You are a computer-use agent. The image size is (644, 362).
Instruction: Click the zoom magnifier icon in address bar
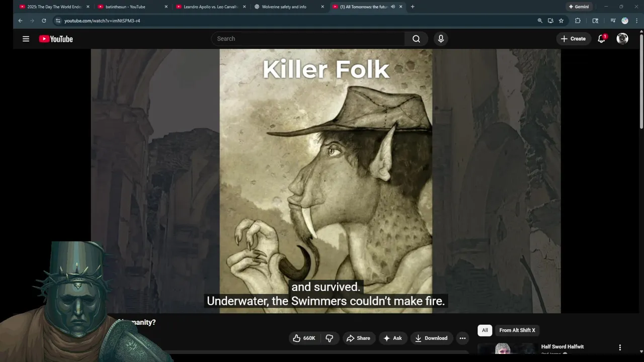(x=540, y=21)
